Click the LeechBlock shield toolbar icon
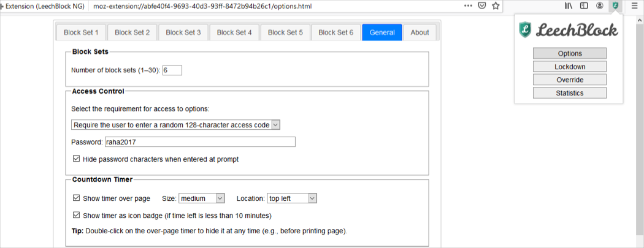This screenshot has height=248, width=644. (x=615, y=6)
